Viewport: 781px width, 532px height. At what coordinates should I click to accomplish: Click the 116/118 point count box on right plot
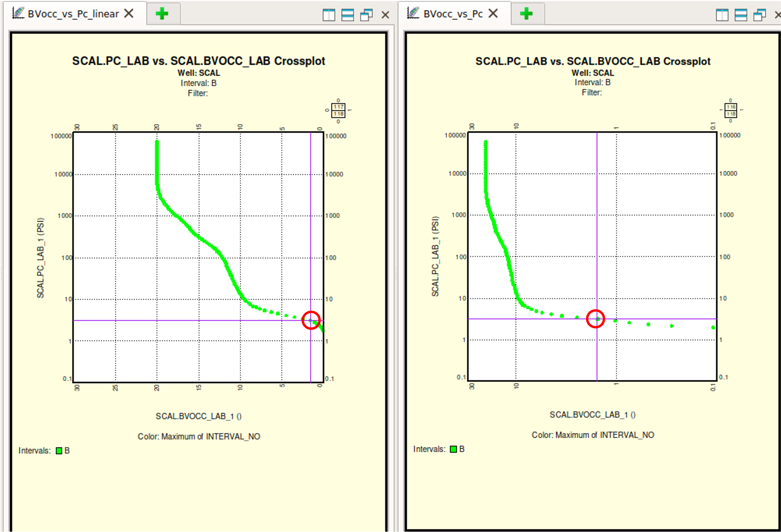(731, 110)
